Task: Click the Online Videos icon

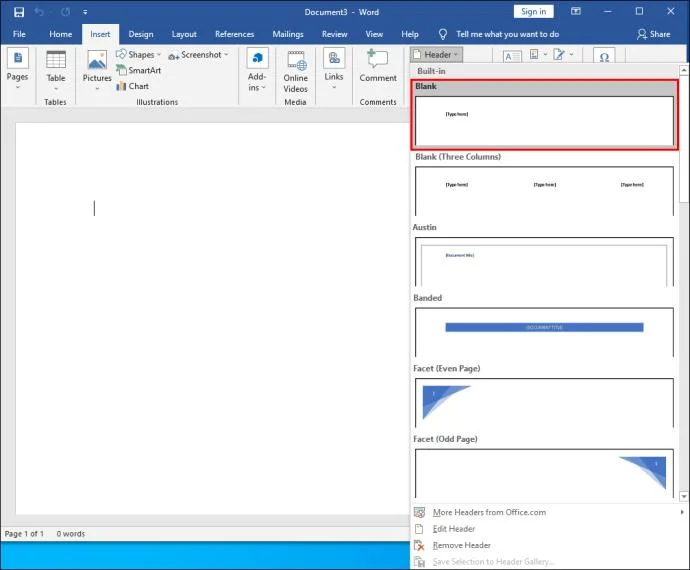Action: [x=296, y=61]
